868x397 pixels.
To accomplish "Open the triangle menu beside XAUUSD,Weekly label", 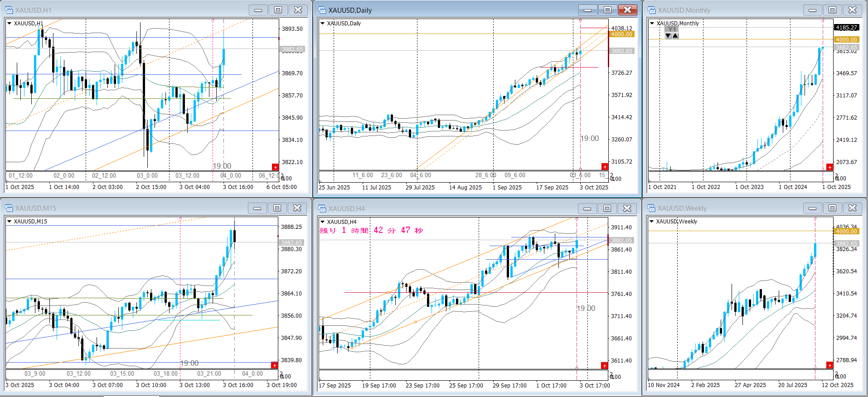I will point(652,222).
